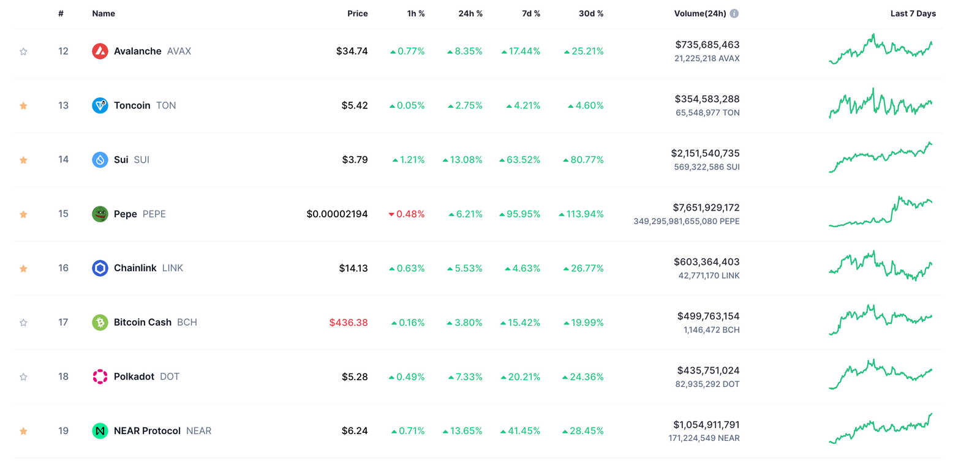Click the Bitcoin Cash logo icon
Image resolution: width=980 pixels, height=461 pixels.
[x=100, y=322]
